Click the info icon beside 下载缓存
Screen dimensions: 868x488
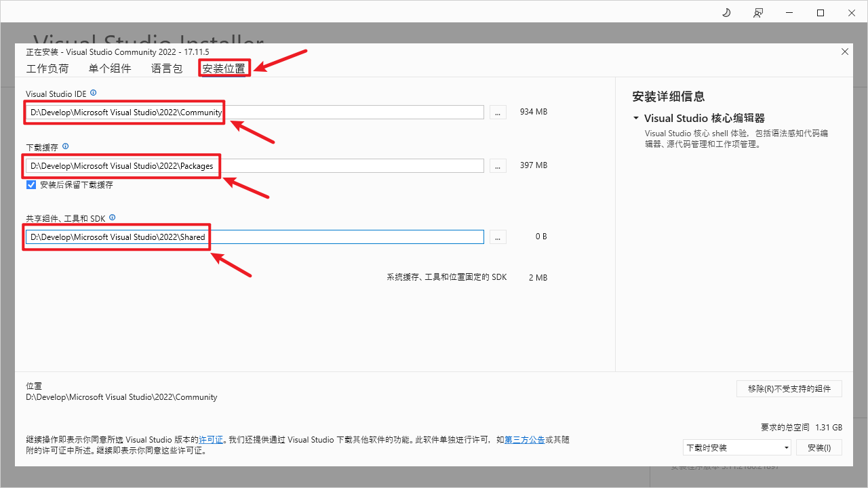[66, 146]
